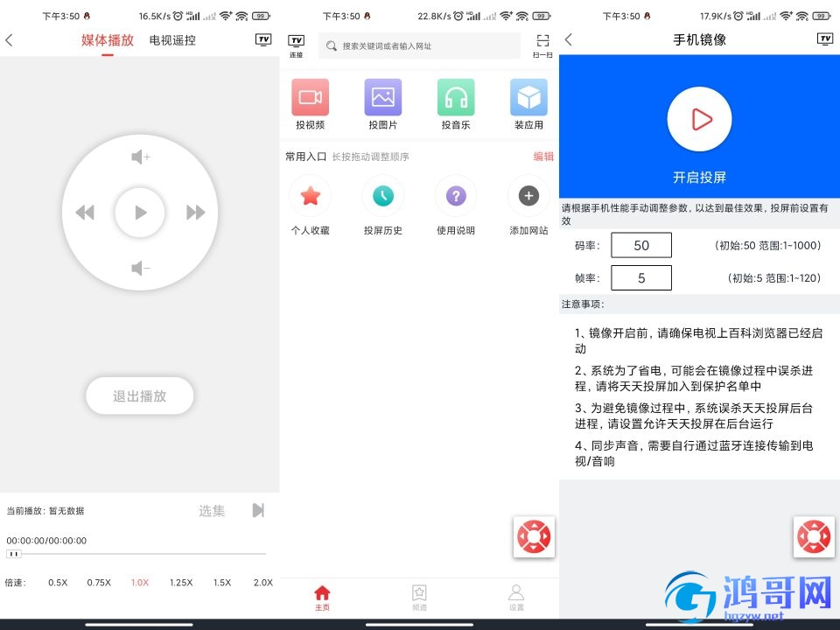Go back from the 手机镜像 screen
The image size is (840, 630).
click(569, 39)
